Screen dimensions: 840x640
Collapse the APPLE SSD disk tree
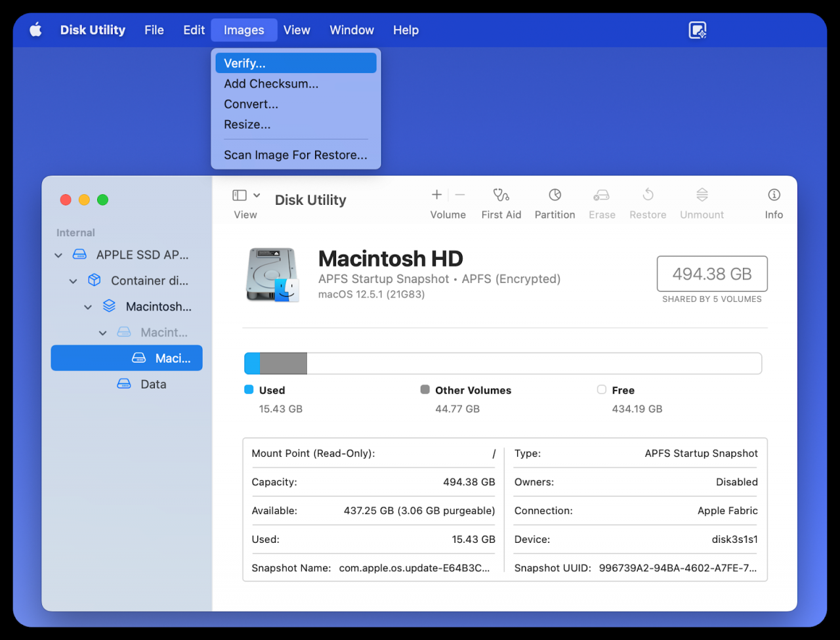[59, 255]
